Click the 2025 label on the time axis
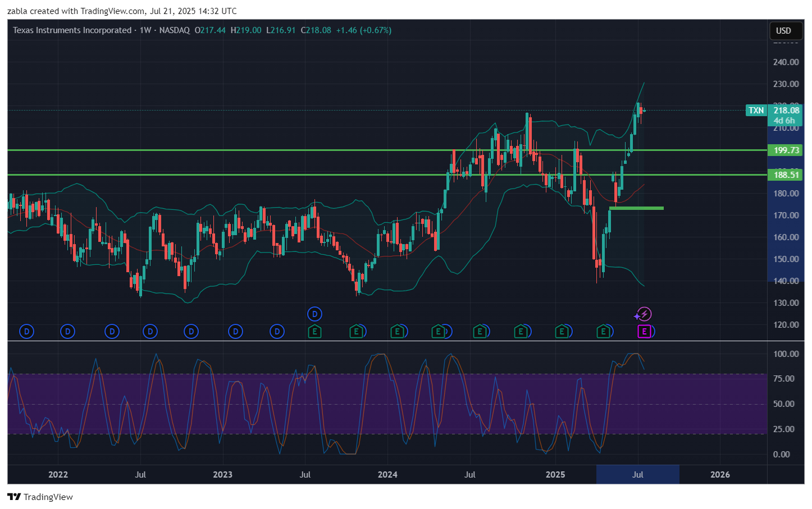This screenshot has height=509, width=812. pos(555,475)
